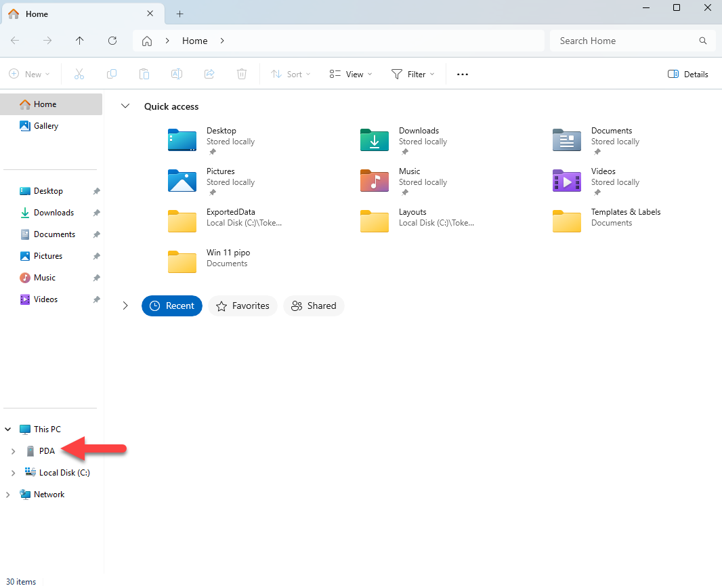This screenshot has width=722, height=588.
Task: Open Pictures folder in Quick access grid
Action: [x=212, y=181]
